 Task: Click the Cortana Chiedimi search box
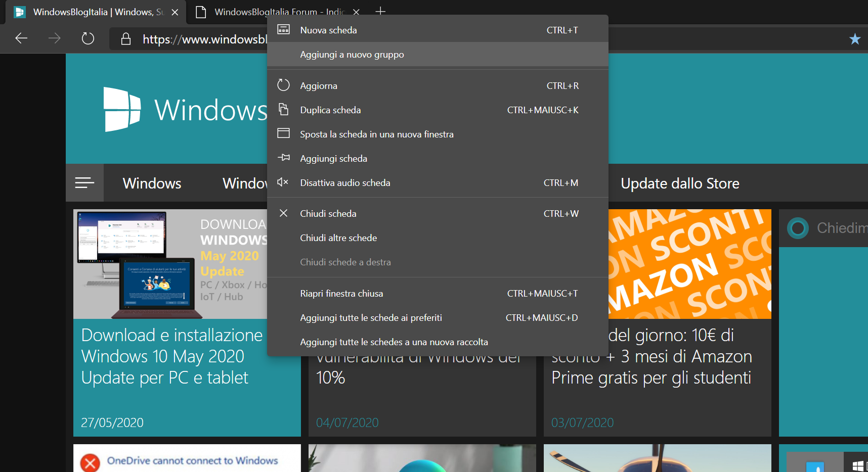click(823, 228)
